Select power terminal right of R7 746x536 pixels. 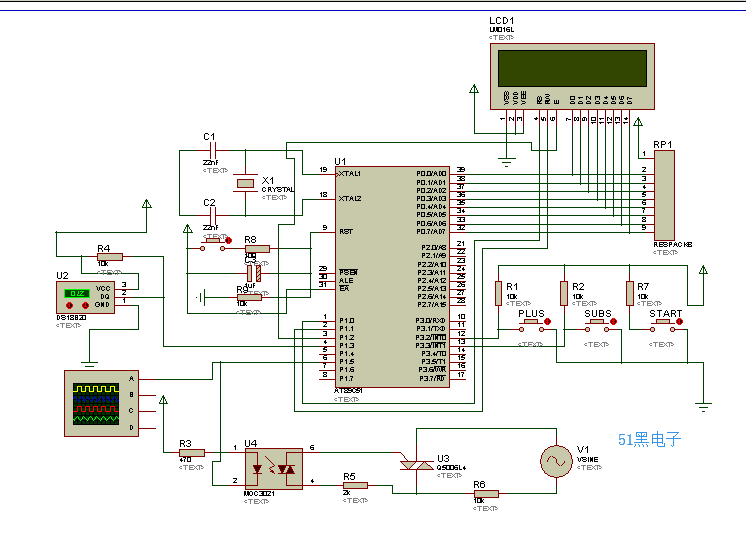pos(703,270)
